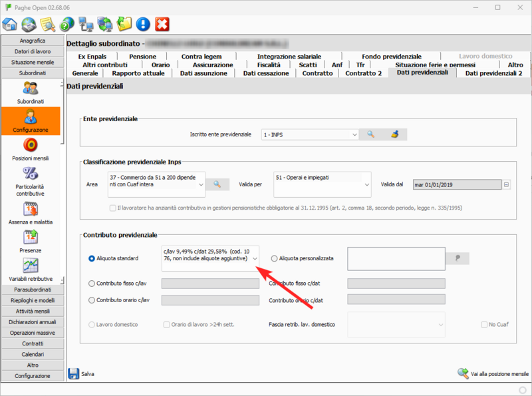Viewport: 532px width, 396px height.
Task: Open Posizioni mensili in sidebar
Action: click(x=31, y=148)
